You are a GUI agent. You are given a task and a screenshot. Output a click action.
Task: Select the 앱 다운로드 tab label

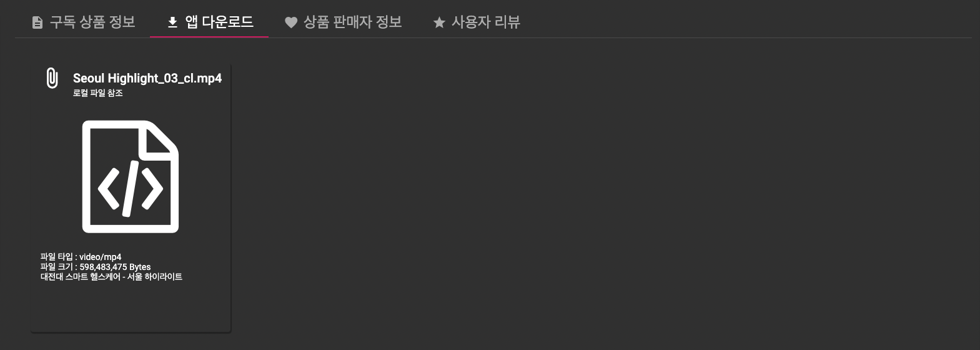219,22
